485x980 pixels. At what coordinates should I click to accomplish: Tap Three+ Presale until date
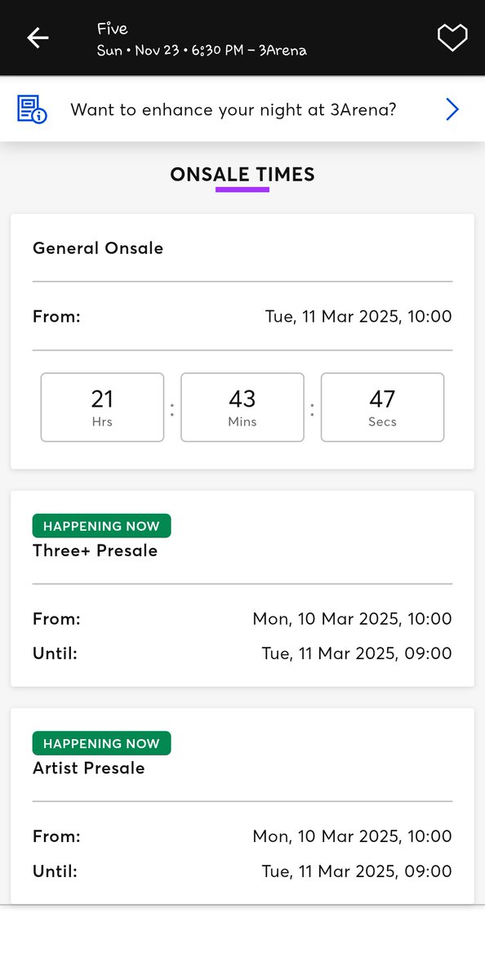tap(357, 653)
